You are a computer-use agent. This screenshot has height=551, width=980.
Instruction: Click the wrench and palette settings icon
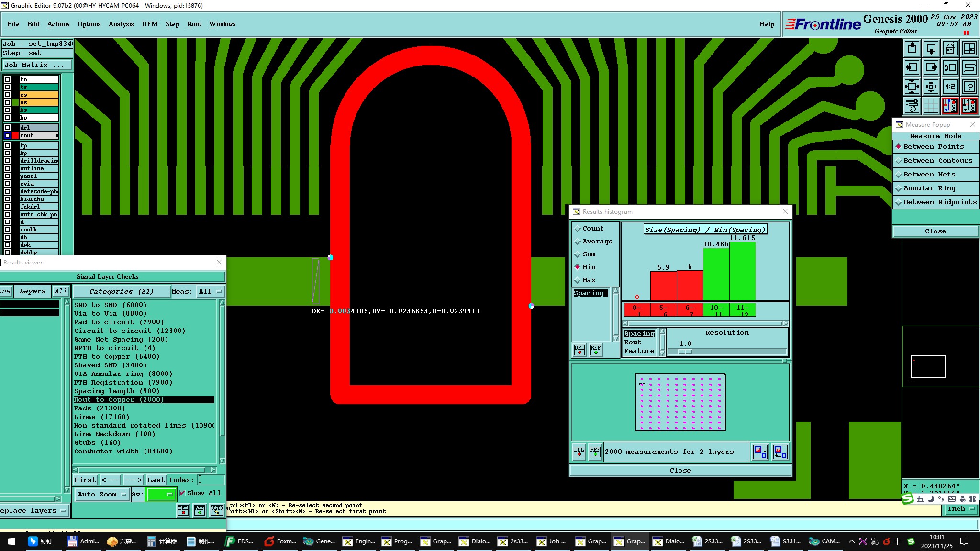(912, 106)
